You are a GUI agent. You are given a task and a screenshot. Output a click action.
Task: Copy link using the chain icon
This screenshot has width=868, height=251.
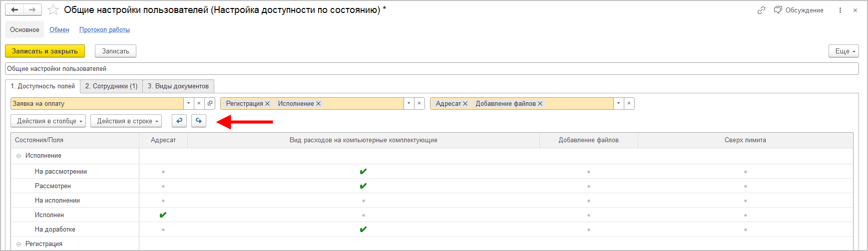761,10
